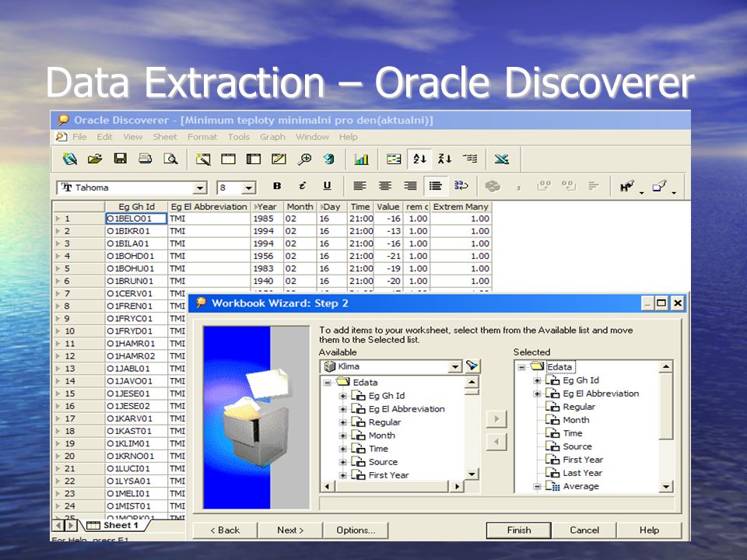The width and height of the screenshot is (747, 560).
Task: Click the Zoom magnifier toolbar icon
Action: click(304, 159)
